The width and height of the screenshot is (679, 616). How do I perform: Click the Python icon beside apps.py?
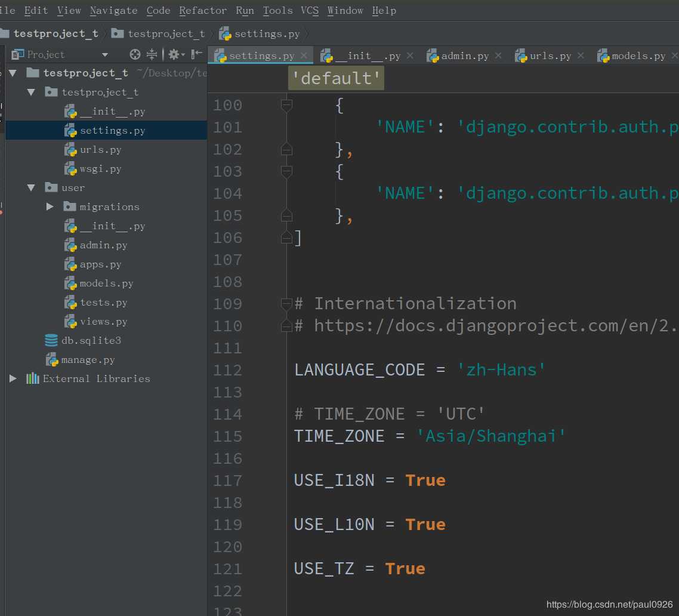pyautogui.click(x=70, y=264)
